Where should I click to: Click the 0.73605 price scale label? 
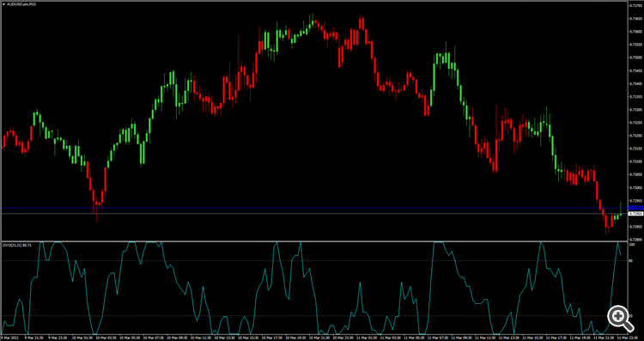point(636,32)
